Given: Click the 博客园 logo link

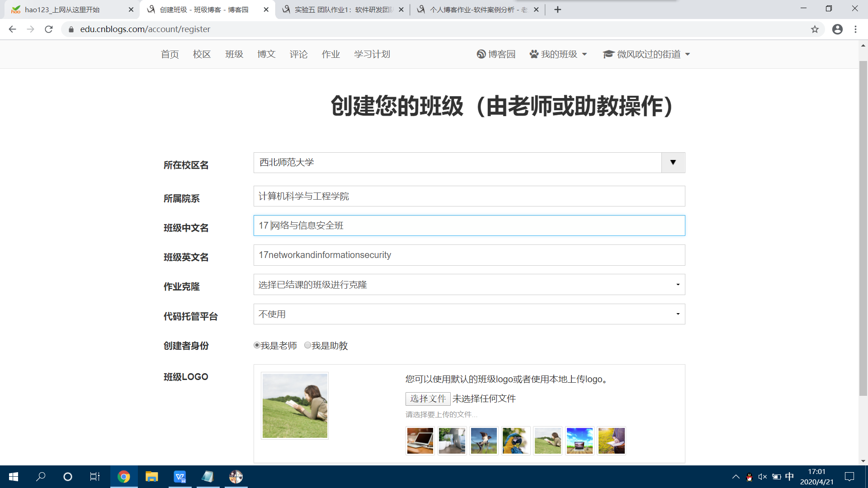Looking at the screenshot, I should pyautogui.click(x=496, y=54).
